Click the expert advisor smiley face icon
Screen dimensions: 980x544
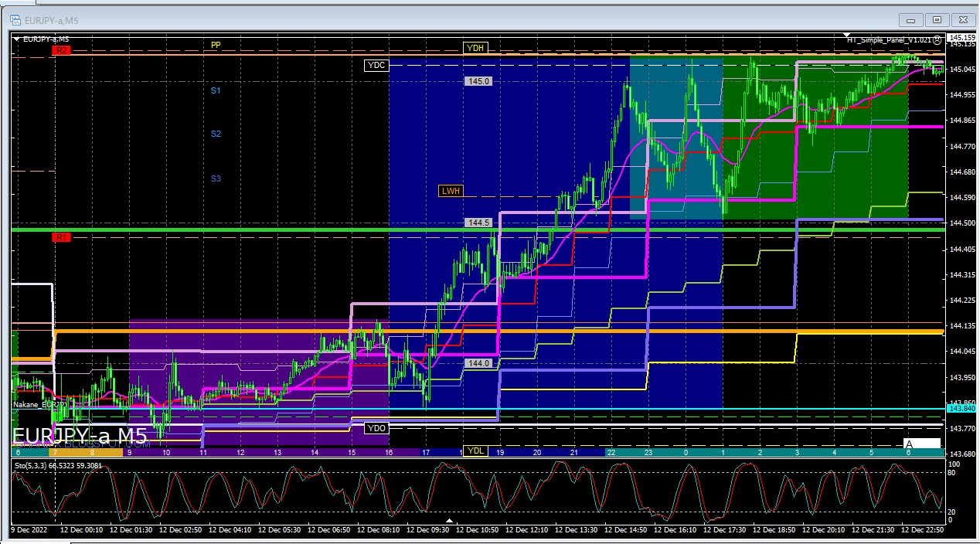pyautogui.click(x=937, y=39)
